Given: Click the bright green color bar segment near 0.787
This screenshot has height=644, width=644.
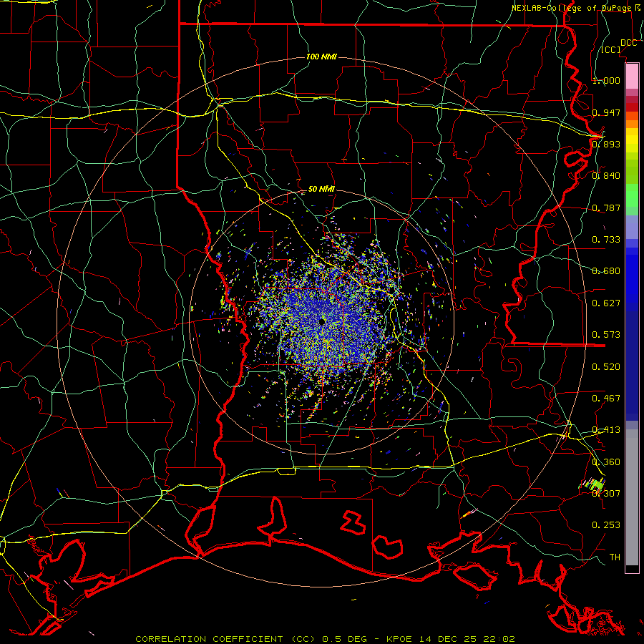Looking at the screenshot, I should [632, 195].
